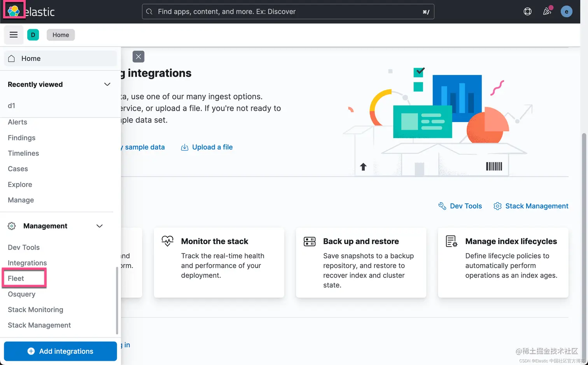Click the sidebar vertical scrollbar

pos(117,300)
